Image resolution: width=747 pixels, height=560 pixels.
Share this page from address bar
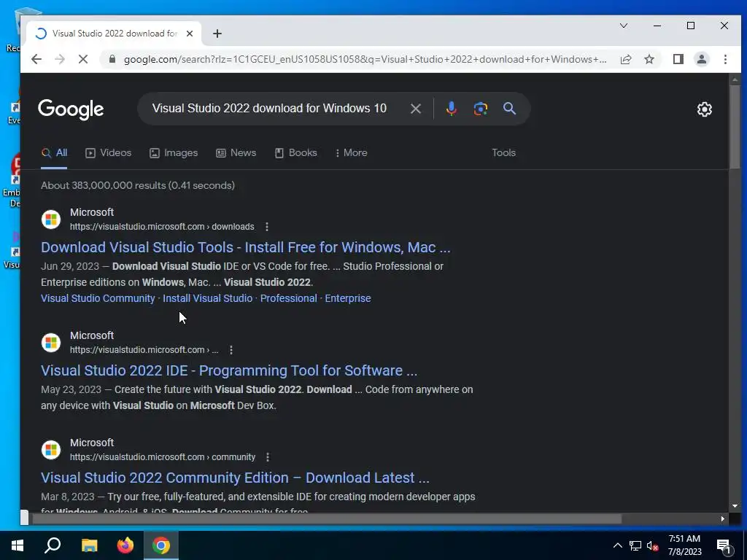click(x=626, y=59)
